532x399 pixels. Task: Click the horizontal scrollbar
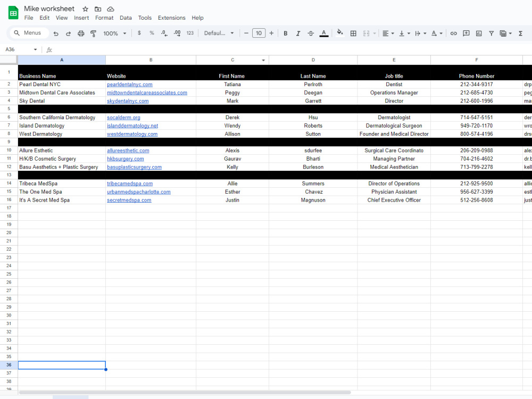185,392
